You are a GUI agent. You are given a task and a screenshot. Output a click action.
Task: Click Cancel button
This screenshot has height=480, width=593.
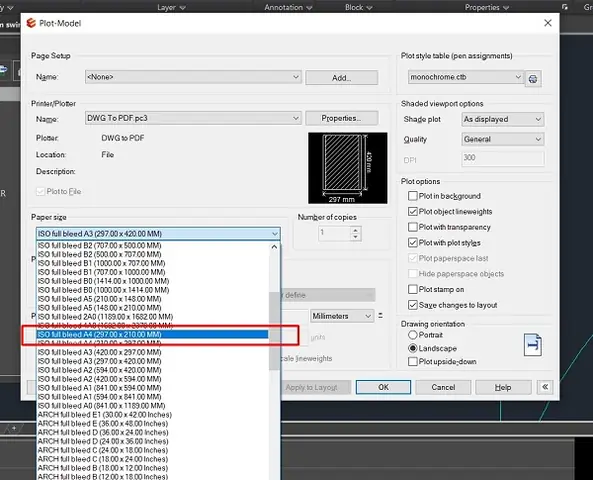click(443, 387)
